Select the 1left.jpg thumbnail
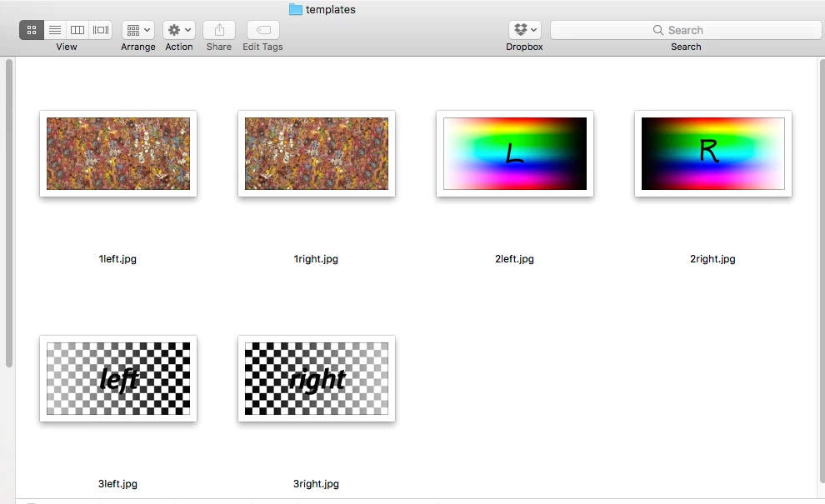 [x=118, y=153]
